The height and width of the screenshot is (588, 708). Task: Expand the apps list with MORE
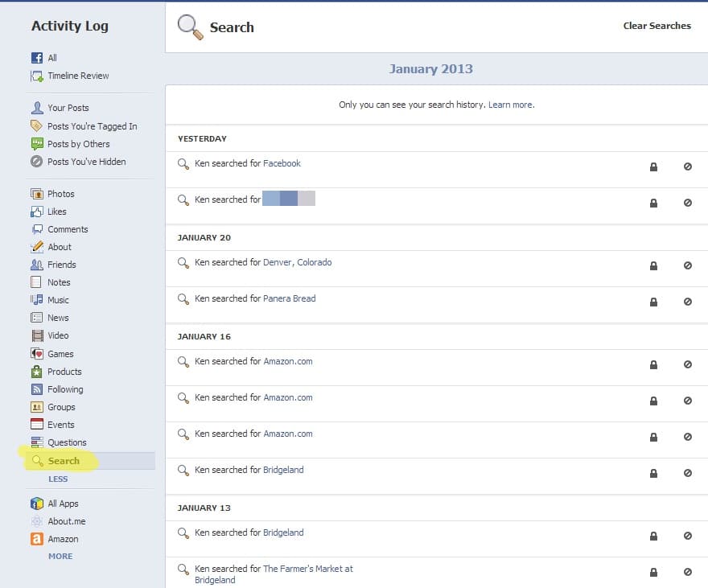point(60,557)
